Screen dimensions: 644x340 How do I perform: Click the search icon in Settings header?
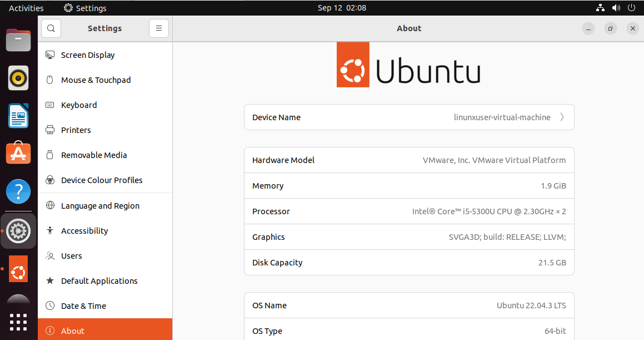click(x=51, y=28)
